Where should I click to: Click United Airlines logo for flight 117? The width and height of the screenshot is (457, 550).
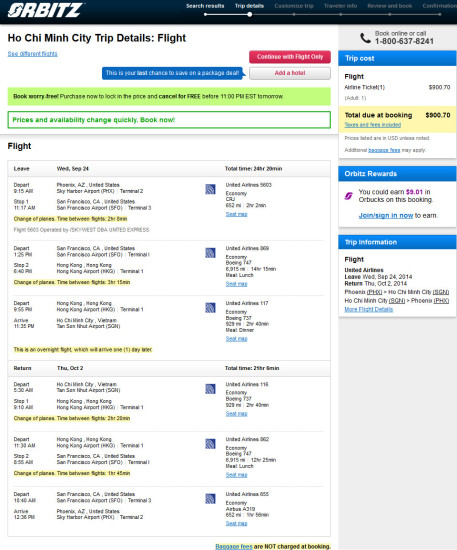coord(210,308)
